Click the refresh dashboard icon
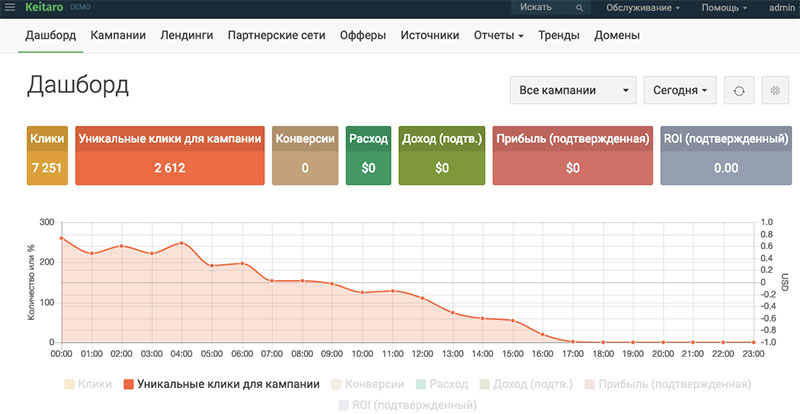 click(739, 90)
